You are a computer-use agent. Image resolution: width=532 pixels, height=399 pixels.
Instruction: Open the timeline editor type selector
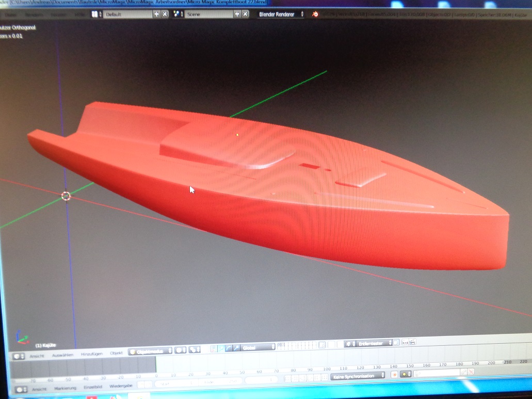(21, 390)
